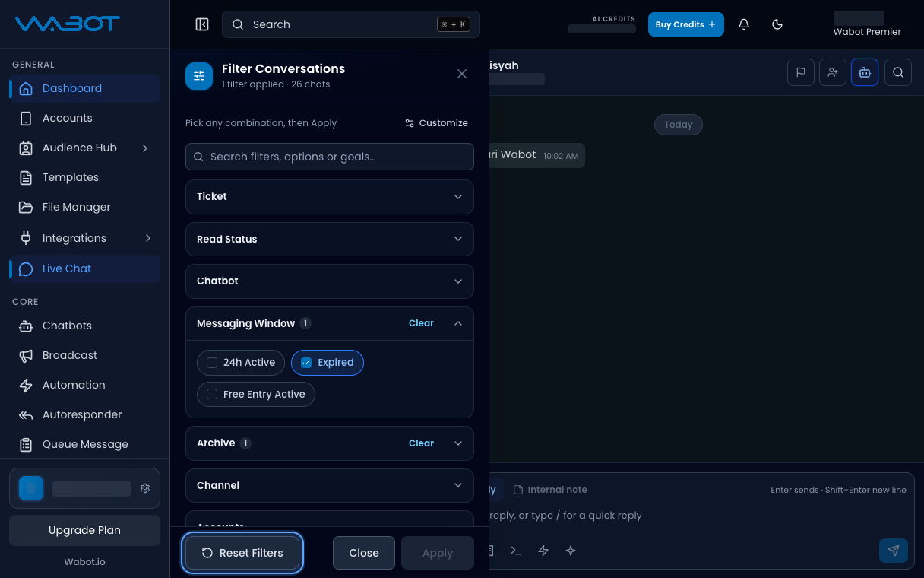
Task: Click the Wabot logo
Action: point(68,24)
